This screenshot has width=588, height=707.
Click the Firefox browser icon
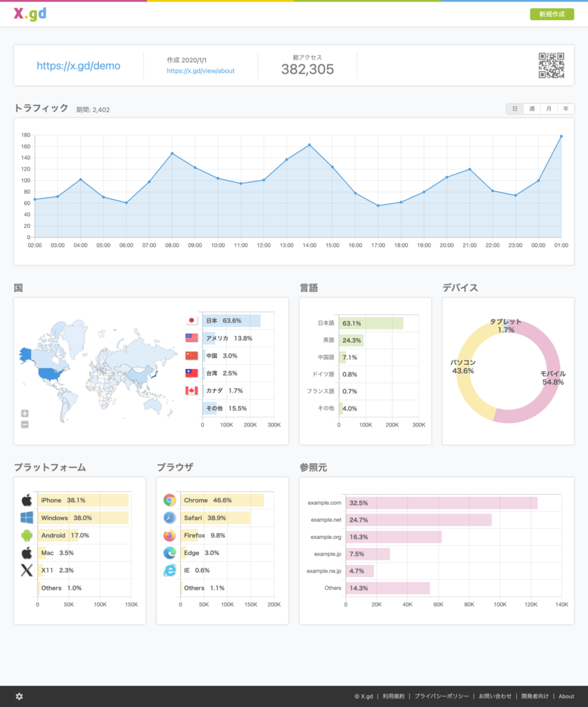(170, 536)
